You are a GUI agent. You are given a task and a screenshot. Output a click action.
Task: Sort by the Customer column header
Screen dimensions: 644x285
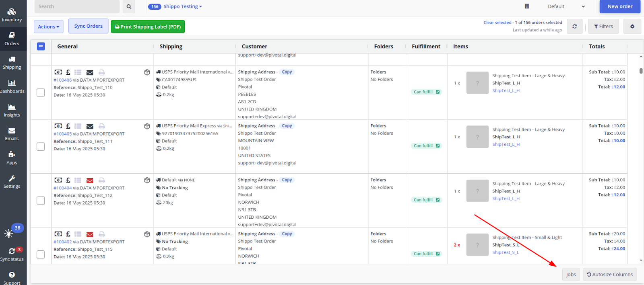pos(254,47)
